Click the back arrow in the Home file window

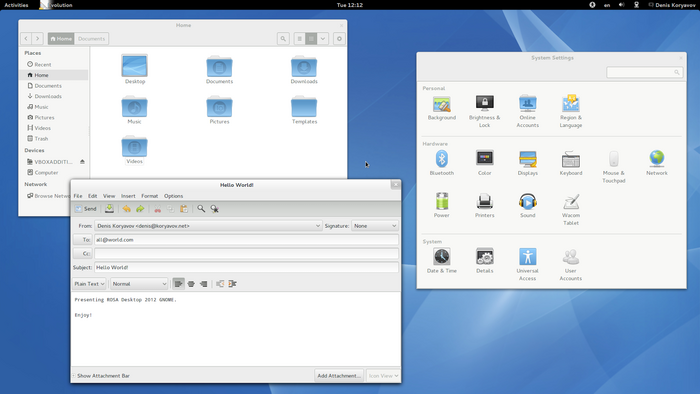26,39
